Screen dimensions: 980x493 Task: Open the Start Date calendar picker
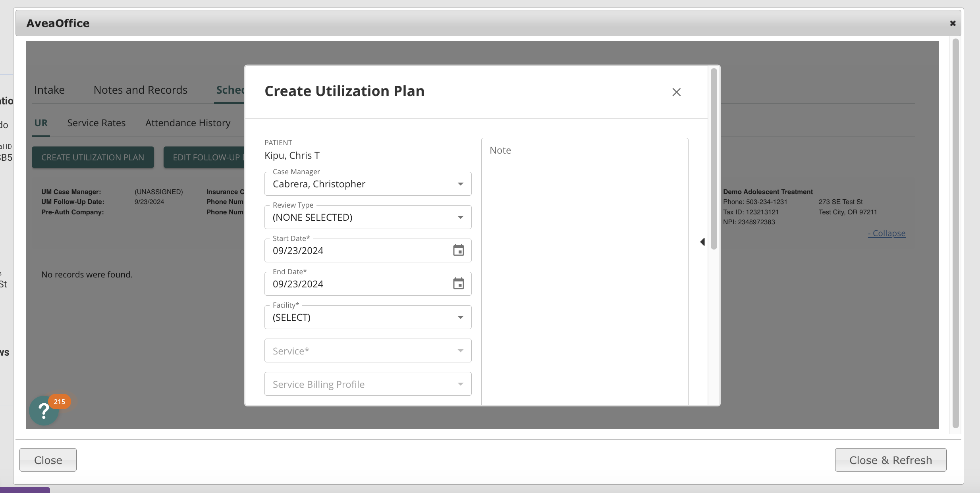point(457,250)
